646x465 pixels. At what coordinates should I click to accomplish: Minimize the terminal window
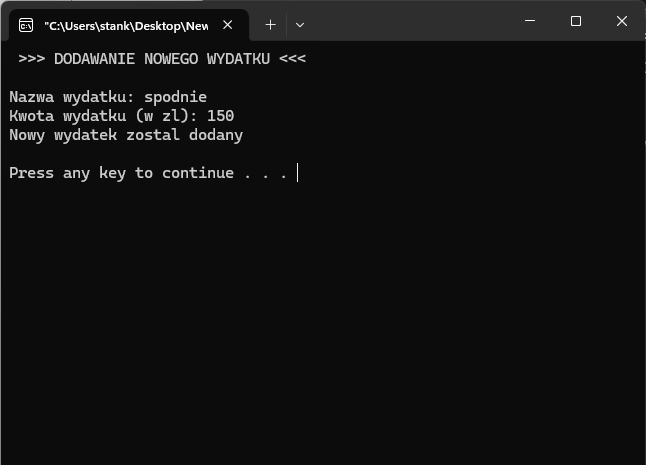click(529, 21)
